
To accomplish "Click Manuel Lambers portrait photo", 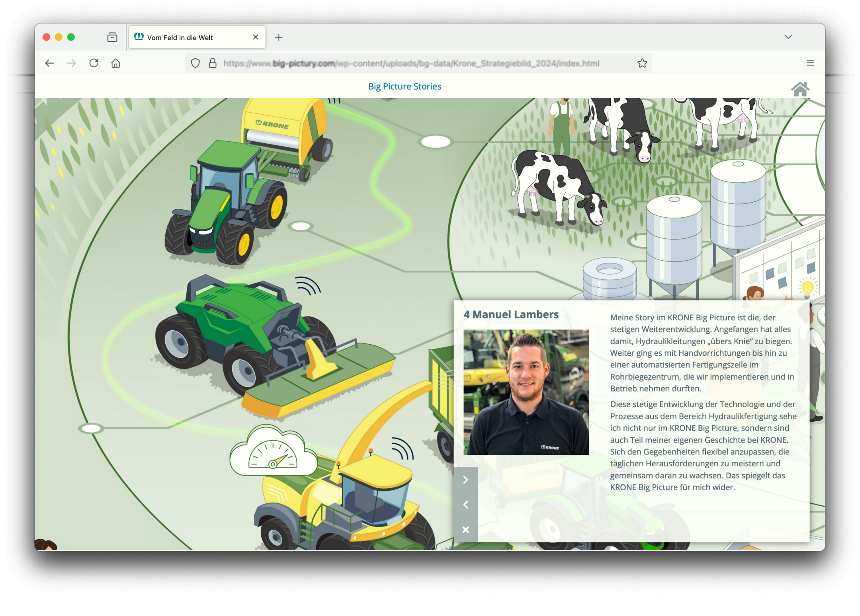I will point(526,392).
